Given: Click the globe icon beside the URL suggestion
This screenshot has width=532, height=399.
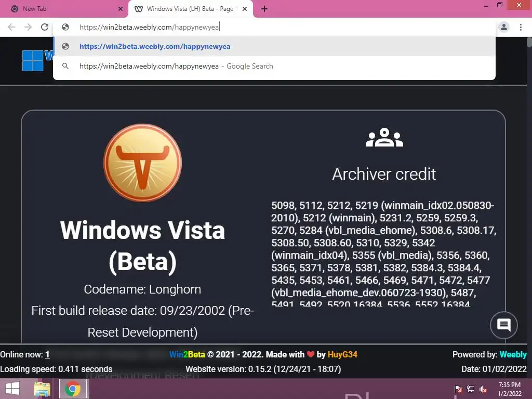Looking at the screenshot, I should [65, 46].
